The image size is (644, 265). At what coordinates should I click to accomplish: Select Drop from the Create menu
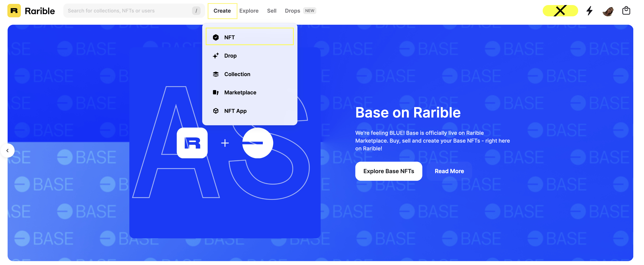250,56
